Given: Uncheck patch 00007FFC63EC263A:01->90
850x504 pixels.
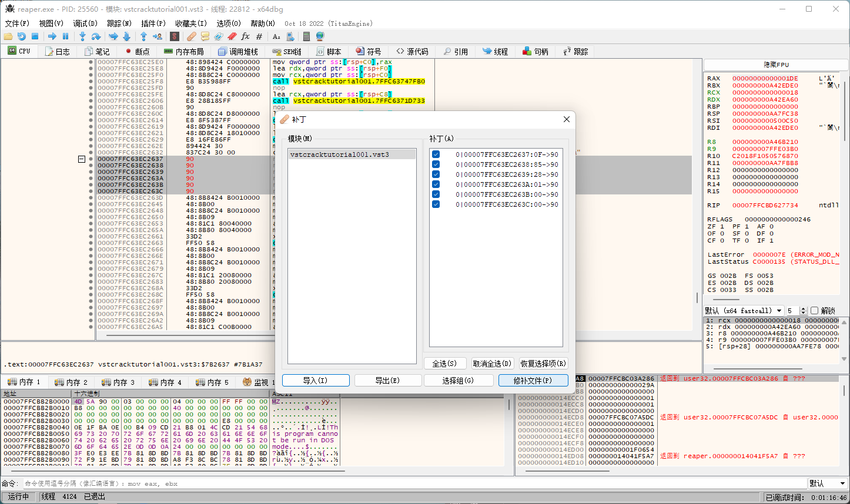Looking at the screenshot, I should click(436, 184).
